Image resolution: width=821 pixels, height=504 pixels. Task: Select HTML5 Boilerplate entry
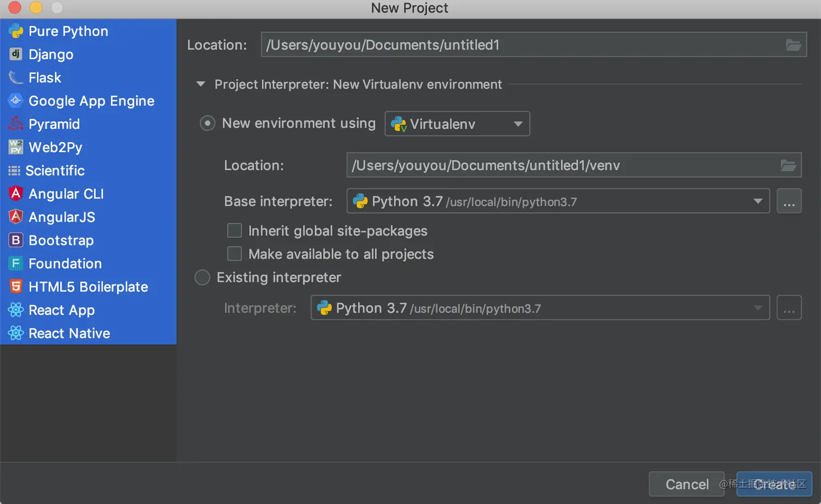click(89, 287)
